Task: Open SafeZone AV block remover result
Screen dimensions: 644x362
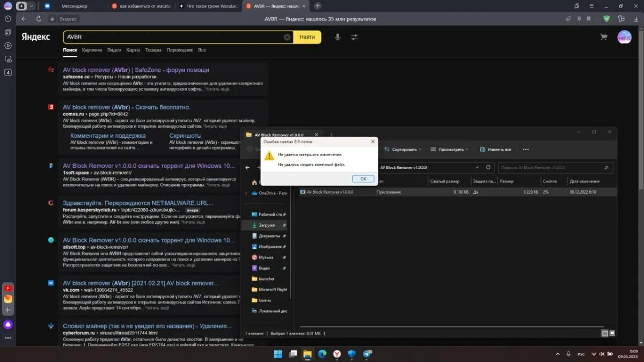Action: [x=136, y=70]
